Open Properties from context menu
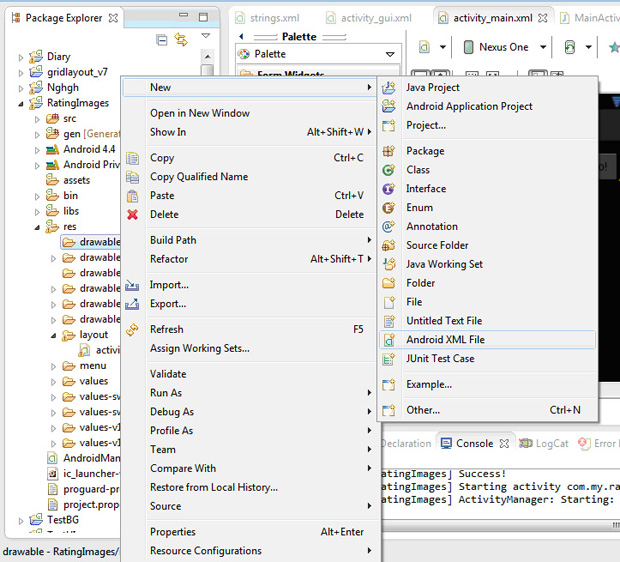 (x=249, y=532)
